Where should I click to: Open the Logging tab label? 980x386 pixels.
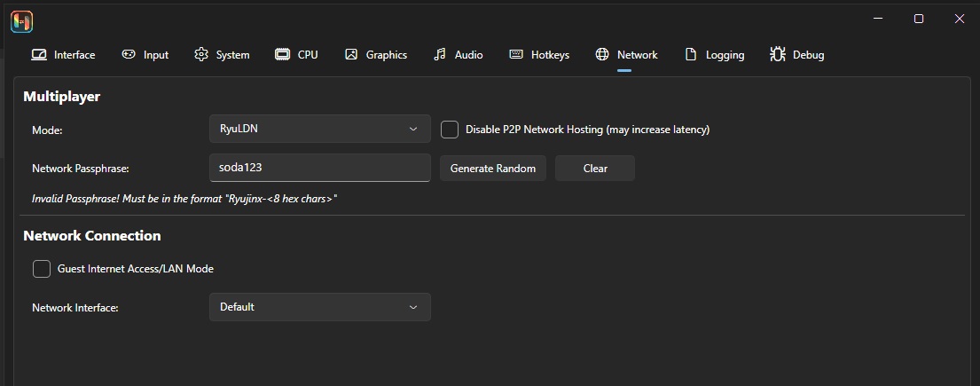click(725, 55)
